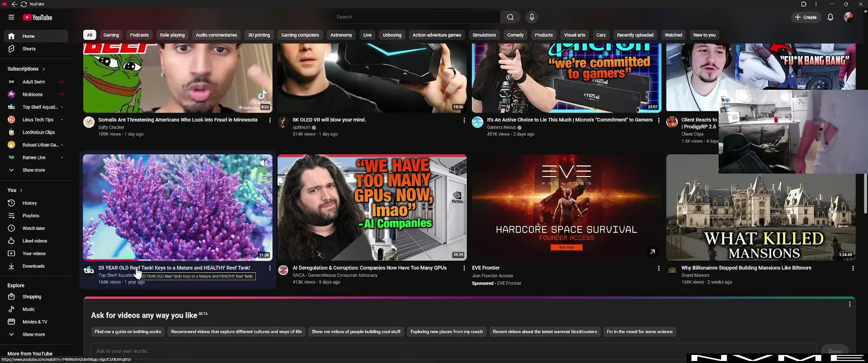868x363 pixels.
Task: Reload the page with the refresh icon
Action: 24,4
